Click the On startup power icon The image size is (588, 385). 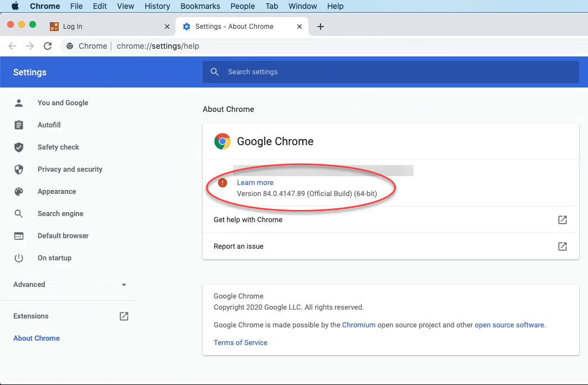[x=19, y=258]
